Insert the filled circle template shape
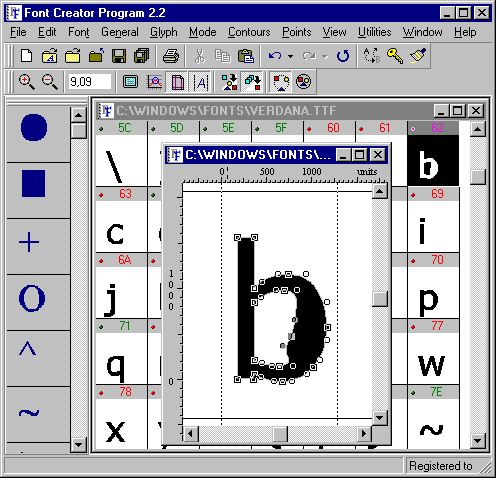 click(x=34, y=128)
